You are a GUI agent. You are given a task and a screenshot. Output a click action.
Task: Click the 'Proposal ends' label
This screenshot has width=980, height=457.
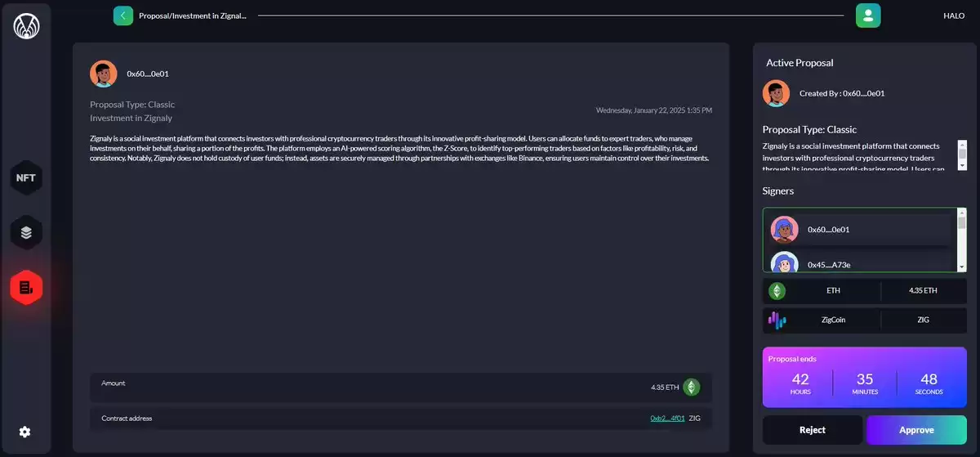click(792, 359)
